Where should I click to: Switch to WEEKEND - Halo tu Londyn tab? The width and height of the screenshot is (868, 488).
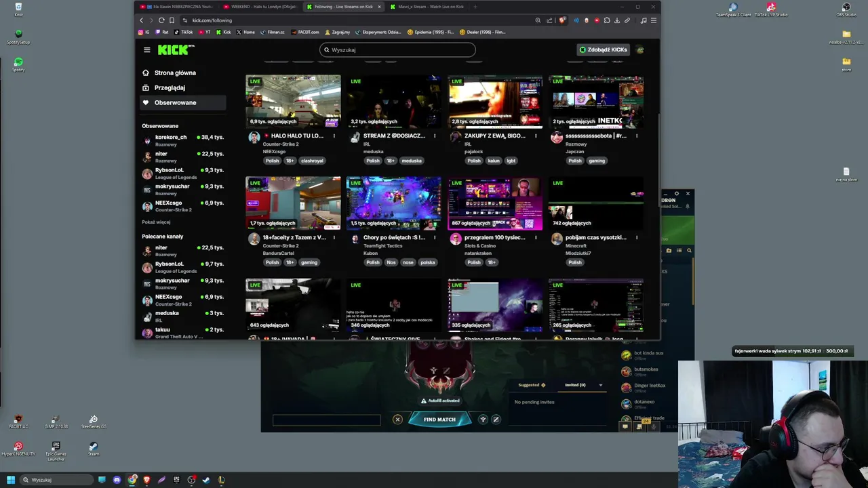click(x=260, y=7)
